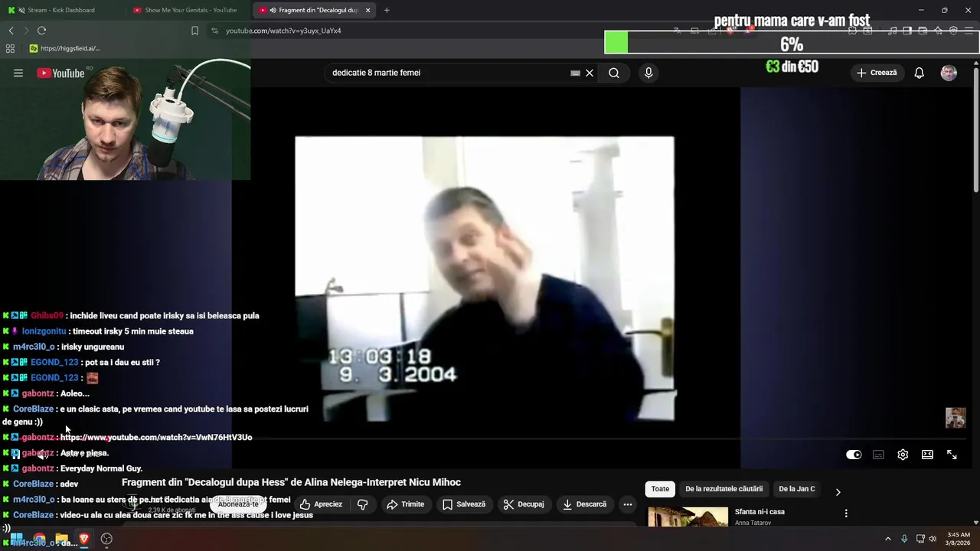Go forward in the browser
The width and height of the screenshot is (980, 551).
pyautogui.click(x=26, y=31)
